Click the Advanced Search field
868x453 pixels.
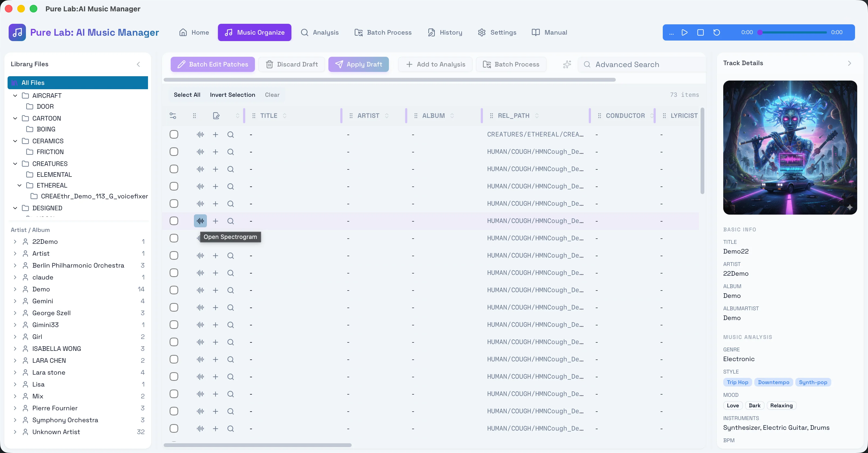pos(642,64)
